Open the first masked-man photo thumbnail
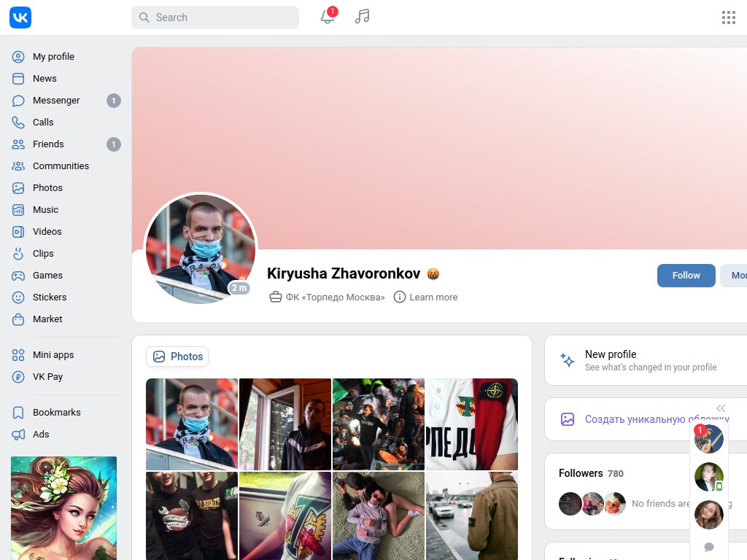Screen dimensions: 747x560 pos(192,424)
